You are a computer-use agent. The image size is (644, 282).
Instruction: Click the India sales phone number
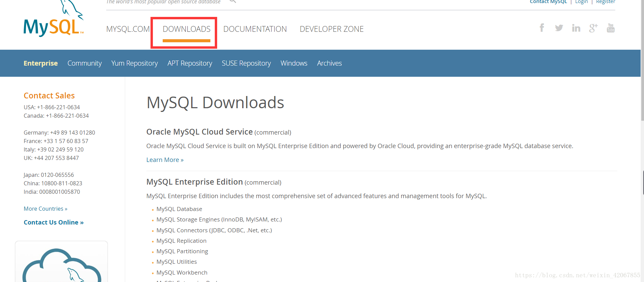click(x=60, y=192)
